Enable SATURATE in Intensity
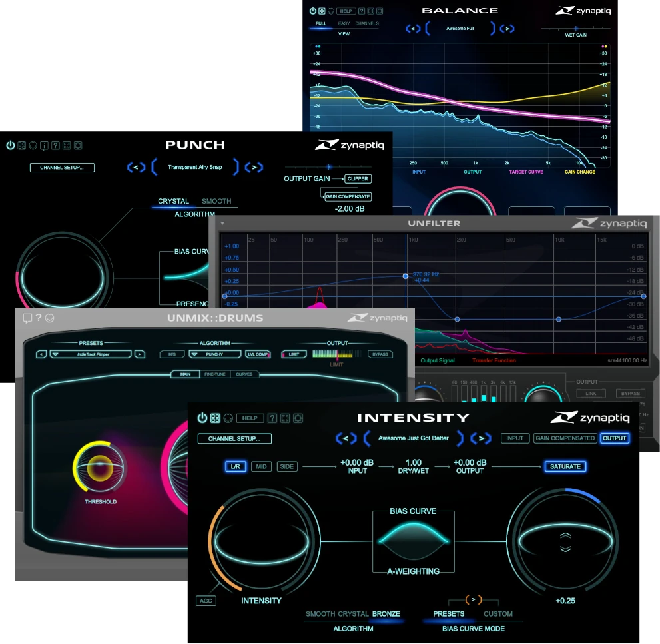Image resolution: width=660 pixels, height=644 pixels. click(565, 466)
